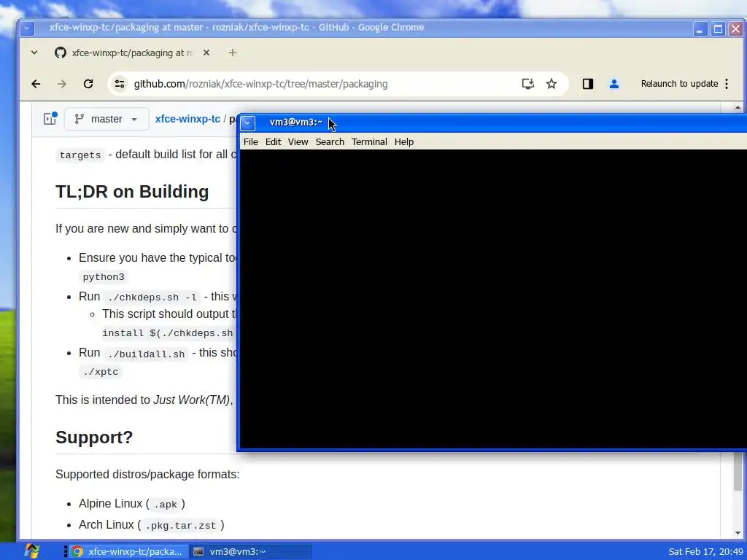Click the TL;DR on Building heading
Image resolution: width=747 pixels, height=560 pixels.
(x=132, y=192)
